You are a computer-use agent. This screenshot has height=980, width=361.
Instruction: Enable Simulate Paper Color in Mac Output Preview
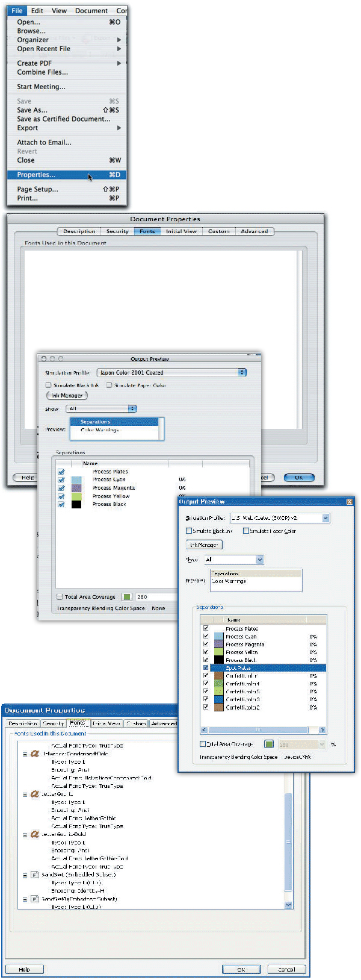tap(109, 385)
